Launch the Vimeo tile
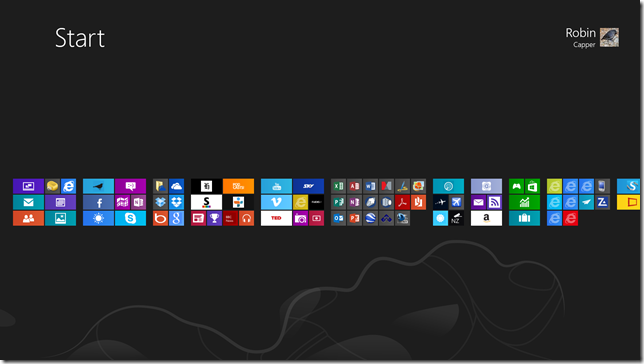This screenshot has height=364, width=644. [x=276, y=202]
